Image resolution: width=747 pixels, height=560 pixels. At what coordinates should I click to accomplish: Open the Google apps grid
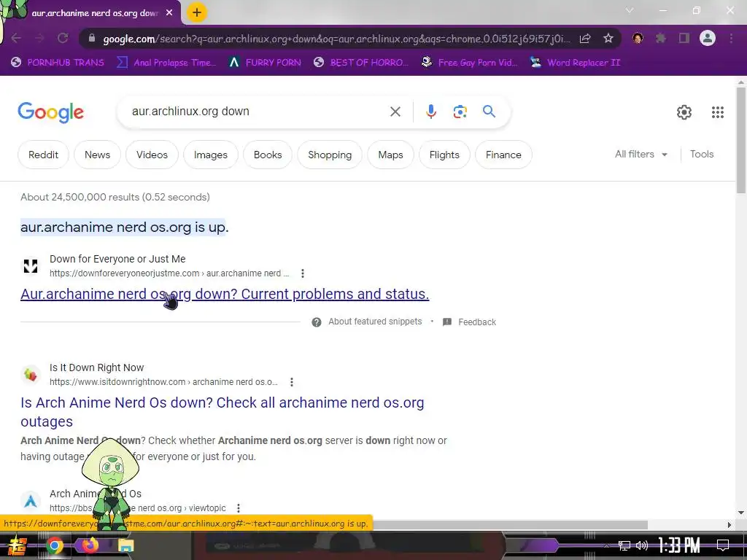(x=718, y=112)
